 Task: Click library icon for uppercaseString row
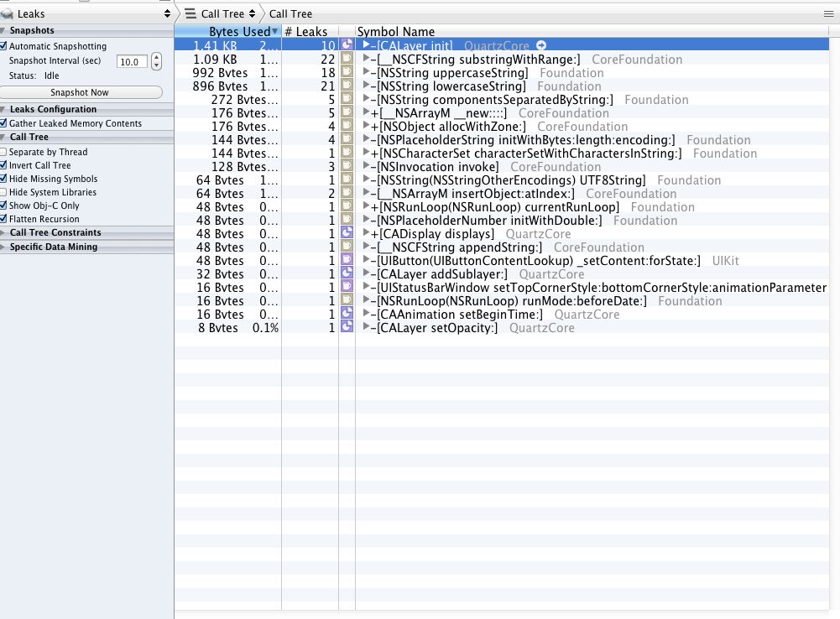coord(347,72)
